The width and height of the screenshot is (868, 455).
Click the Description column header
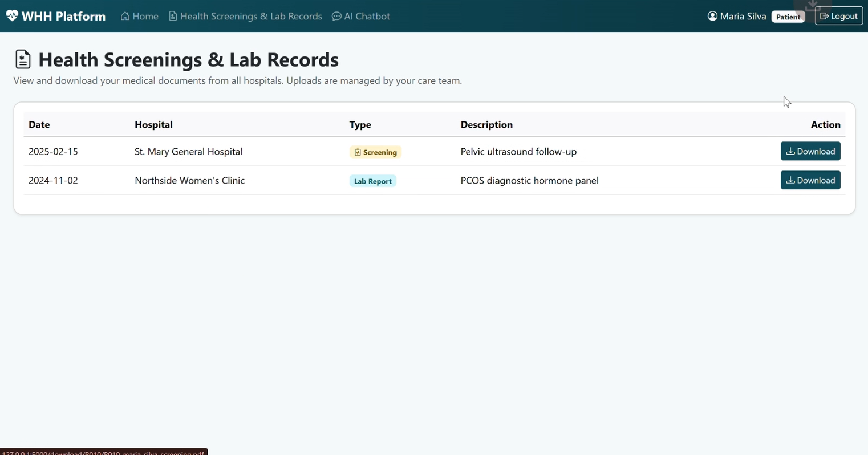(486, 124)
